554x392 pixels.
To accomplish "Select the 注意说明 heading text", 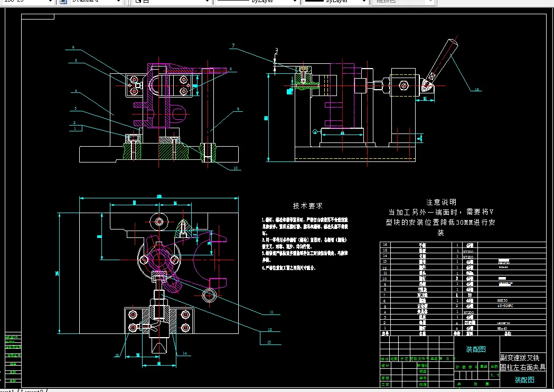I will coord(441,202).
